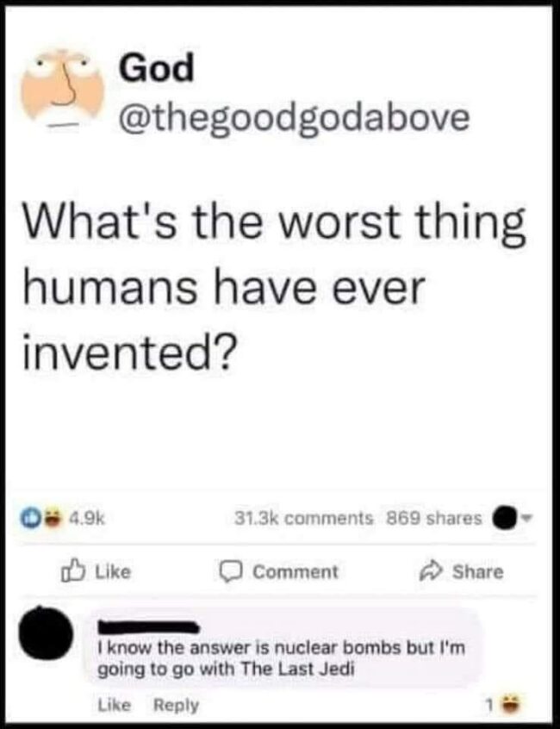560x729 pixels.
Task: Click the Share button label
Action: click(x=478, y=572)
